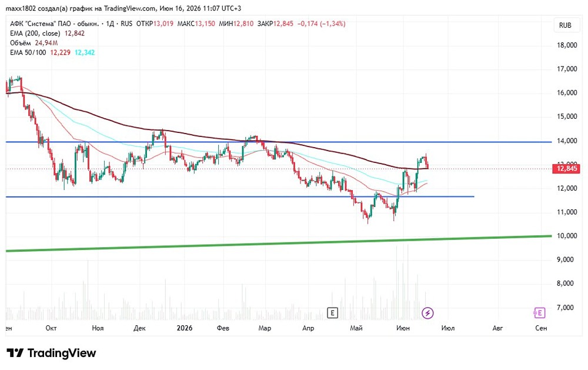
Task: Click the Июн label on time axis
Action: click(403, 328)
